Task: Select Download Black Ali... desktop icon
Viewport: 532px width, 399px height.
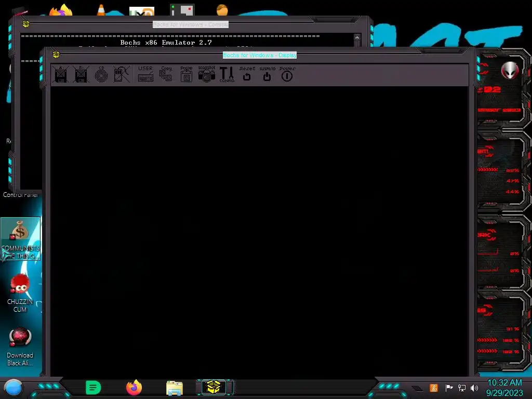Action: click(20, 347)
